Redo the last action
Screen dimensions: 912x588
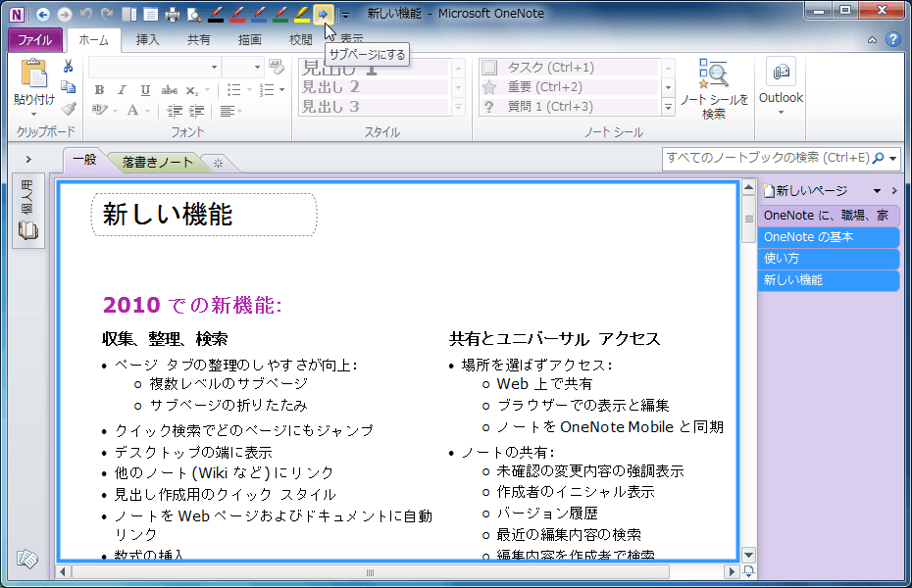[107, 14]
